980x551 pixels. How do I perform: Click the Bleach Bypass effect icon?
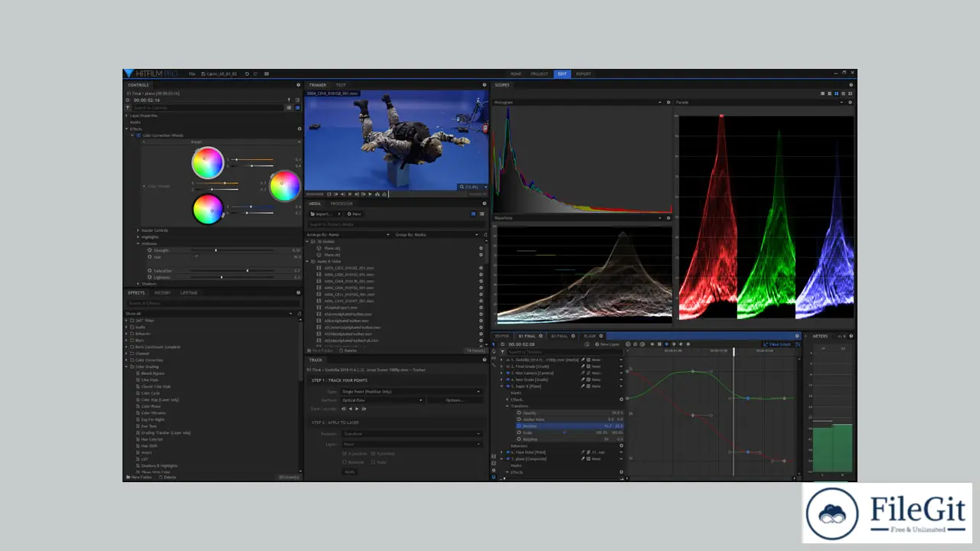[x=138, y=373]
